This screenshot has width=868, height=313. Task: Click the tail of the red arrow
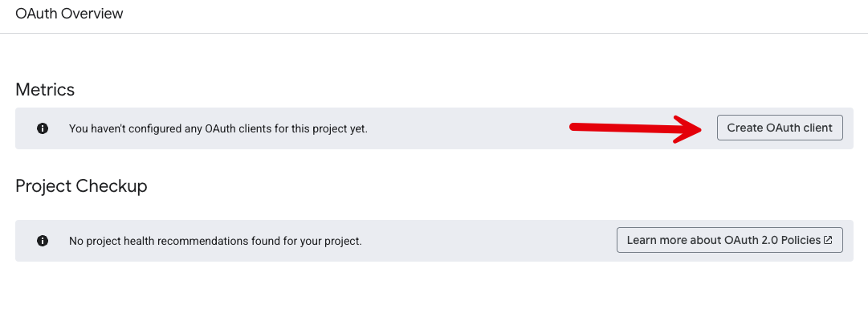click(x=576, y=128)
